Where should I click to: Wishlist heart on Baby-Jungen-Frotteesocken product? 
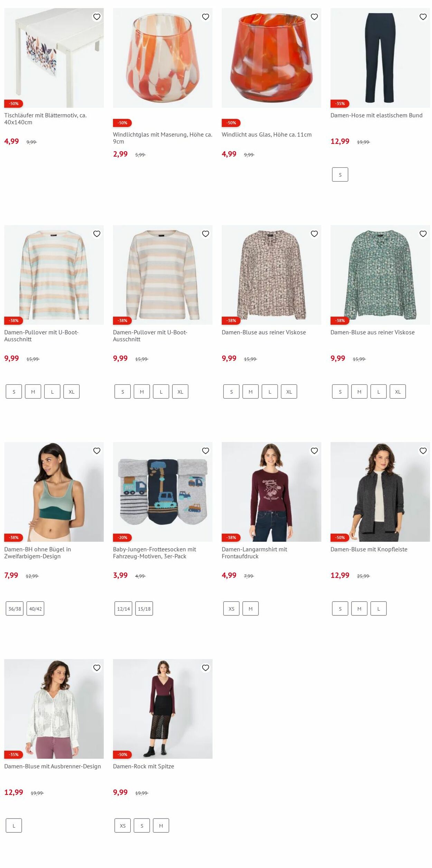tap(206, 451)
